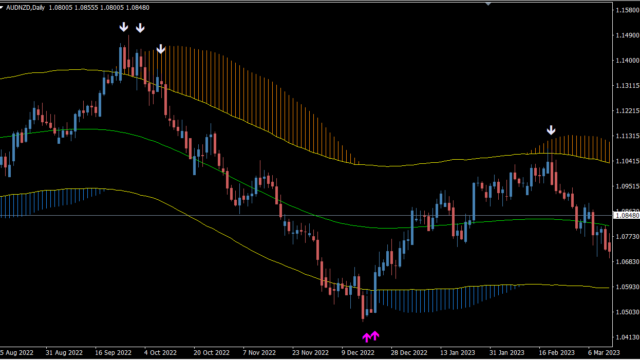Select the 1.05030 price axis label

pyautogui.click(x=627, y=312)
